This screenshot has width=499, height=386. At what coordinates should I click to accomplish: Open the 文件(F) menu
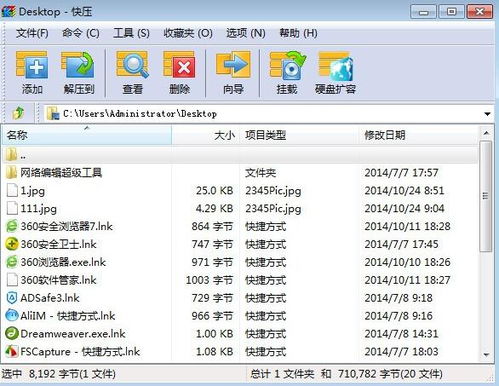32,33
